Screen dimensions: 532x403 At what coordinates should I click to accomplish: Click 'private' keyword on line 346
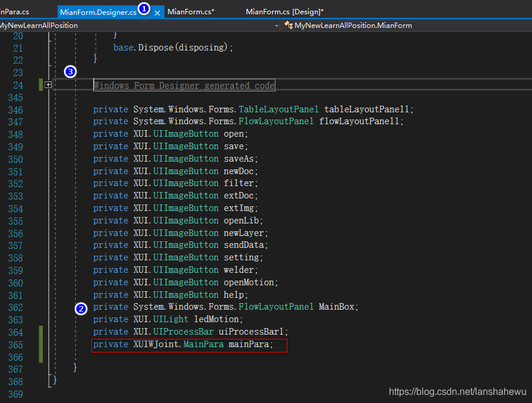pyautogui.click(x=110, y=109)
